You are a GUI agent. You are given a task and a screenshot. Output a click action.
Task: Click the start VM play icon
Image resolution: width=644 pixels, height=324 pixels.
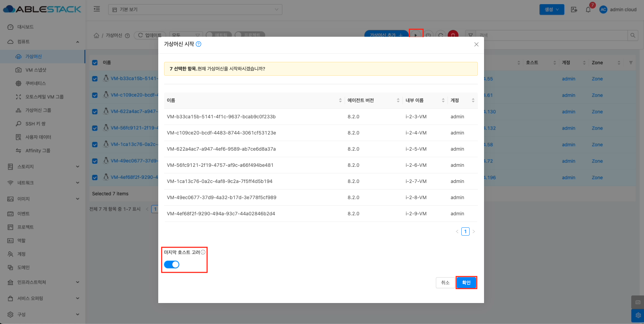[416, 35]
